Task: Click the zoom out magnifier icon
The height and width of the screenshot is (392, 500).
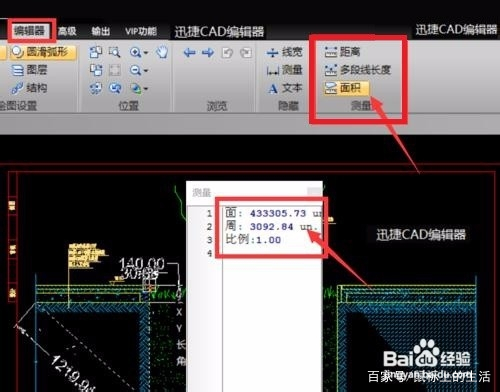Action: 135,70
